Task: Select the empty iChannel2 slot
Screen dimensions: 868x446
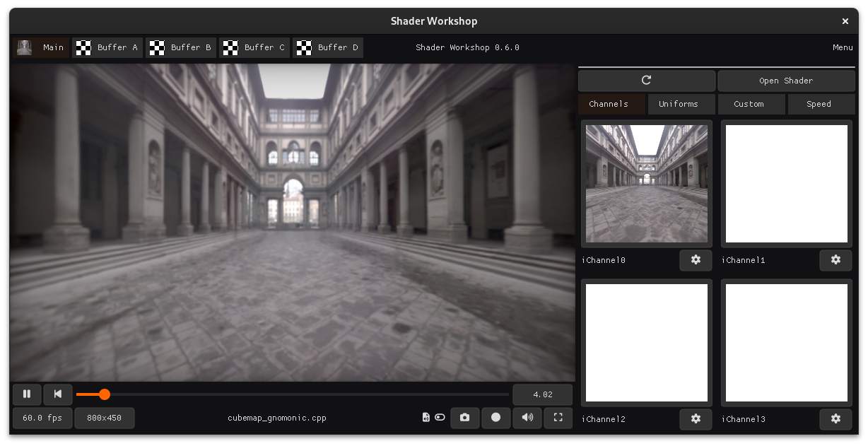Action: point(647,343)
